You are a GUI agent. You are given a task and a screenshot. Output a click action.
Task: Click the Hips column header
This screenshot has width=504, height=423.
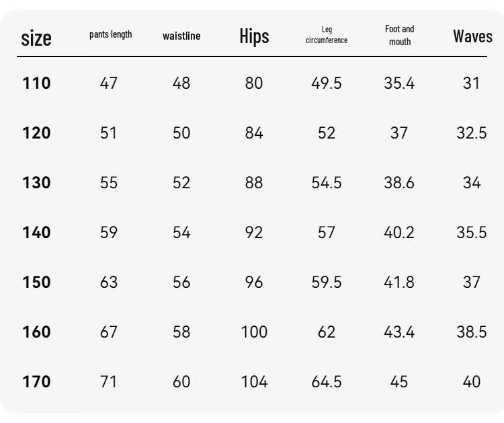(254, 36)
